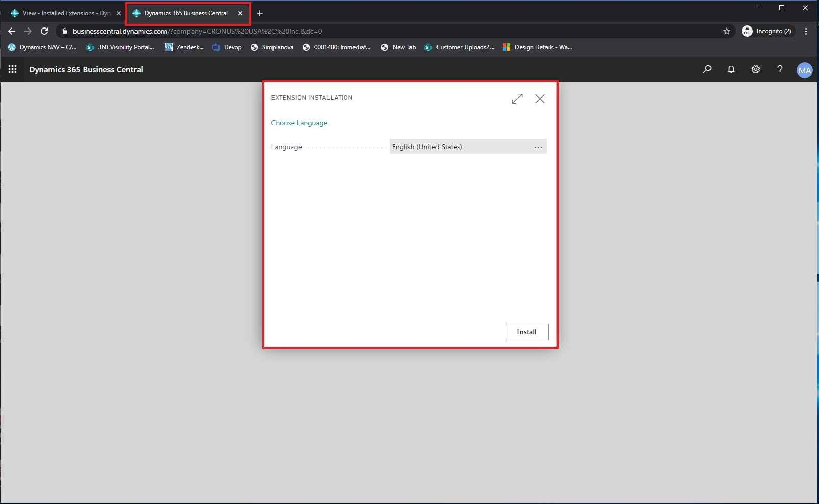Open the Language lookup ellipsis
The height and width of the screenshot is (504, 819).
tap(538, 147)
